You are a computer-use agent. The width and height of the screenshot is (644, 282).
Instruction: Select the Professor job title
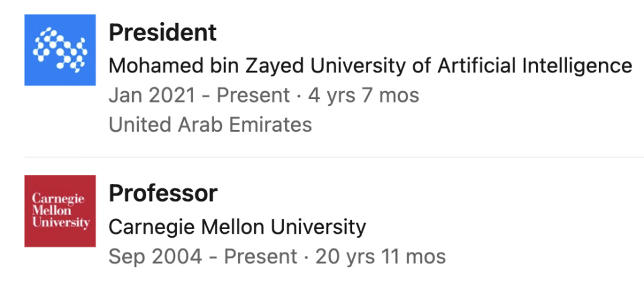coord(163,194)
